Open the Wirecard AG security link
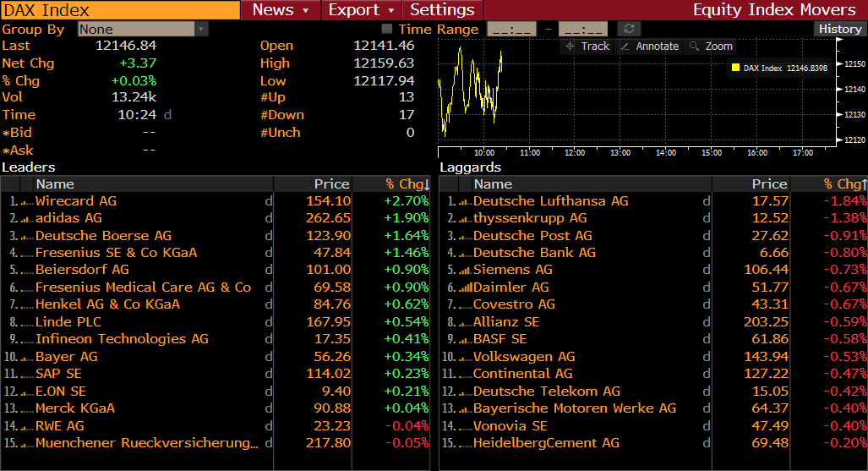The image size is (868, 471). (76, 201)
